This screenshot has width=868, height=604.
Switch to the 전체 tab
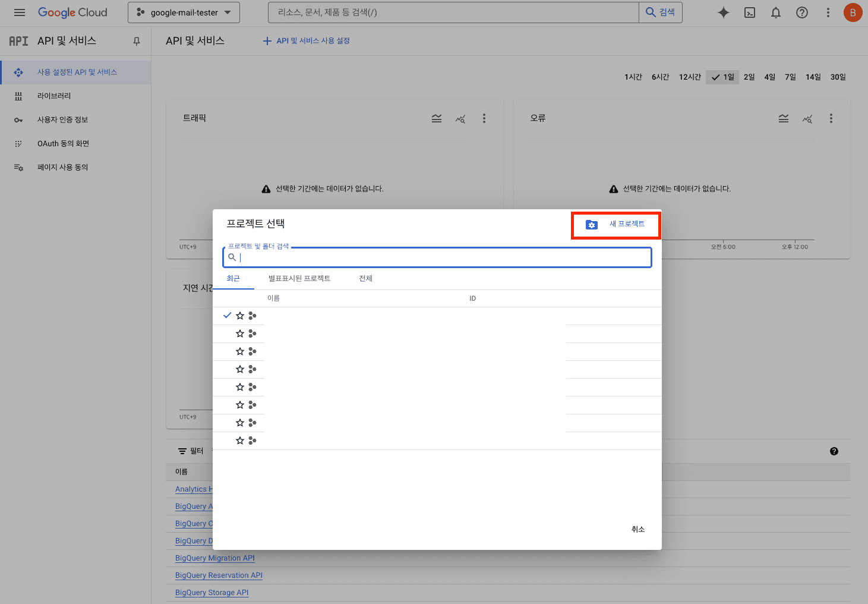coord(365,278)
